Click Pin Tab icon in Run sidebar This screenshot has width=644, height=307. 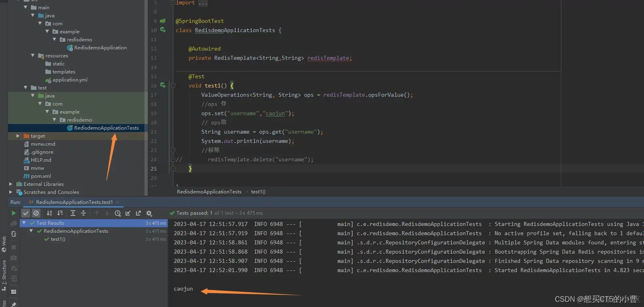point(14,304)
